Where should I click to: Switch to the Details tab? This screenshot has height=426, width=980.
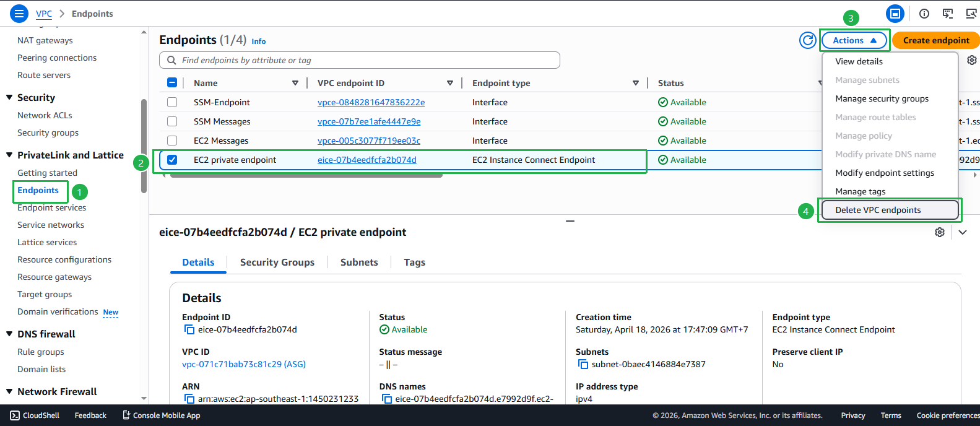[198, 263]
